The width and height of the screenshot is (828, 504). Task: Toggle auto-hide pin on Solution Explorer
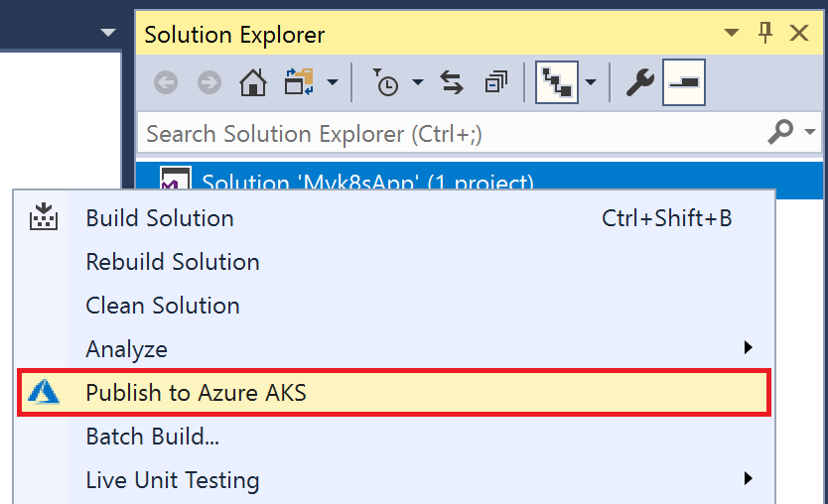(765, 34)
